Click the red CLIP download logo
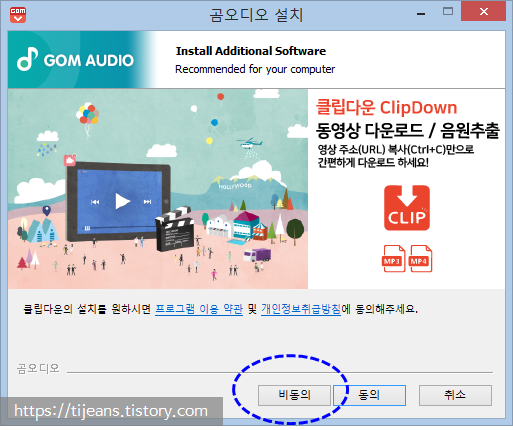 pos(407,208)
